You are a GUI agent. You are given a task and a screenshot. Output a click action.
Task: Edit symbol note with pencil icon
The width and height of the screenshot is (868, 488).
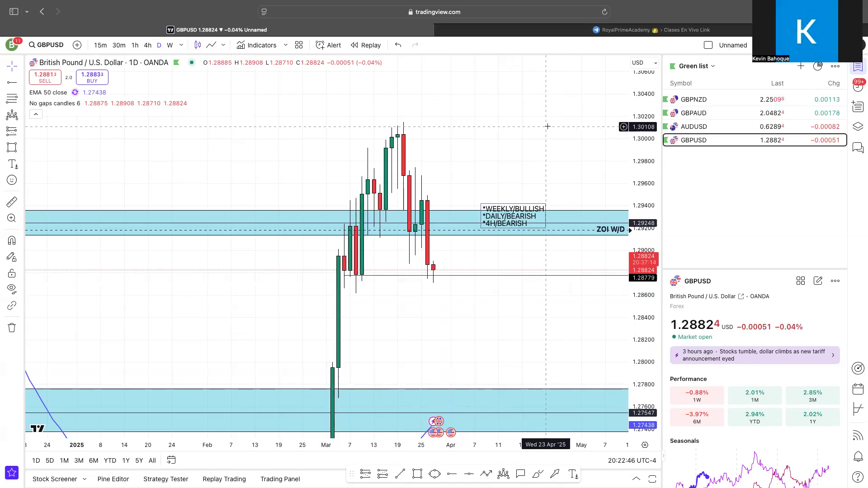pyautogui.click(x=818, y=281)
